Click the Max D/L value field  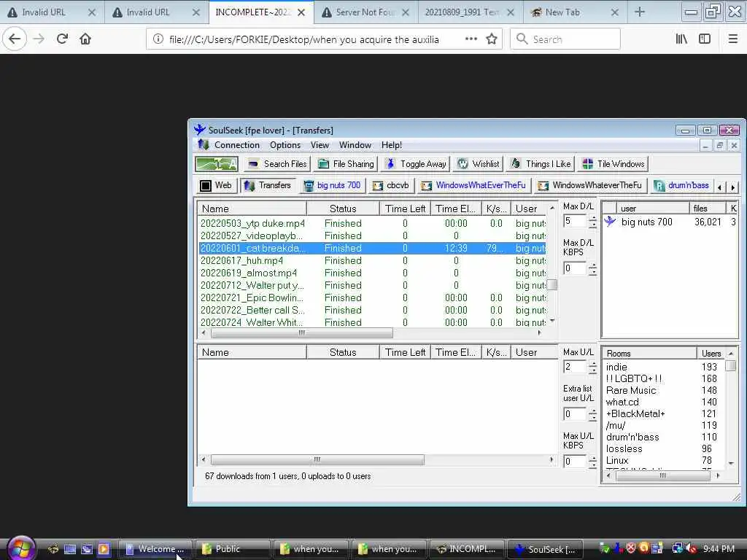pos(575,221)
